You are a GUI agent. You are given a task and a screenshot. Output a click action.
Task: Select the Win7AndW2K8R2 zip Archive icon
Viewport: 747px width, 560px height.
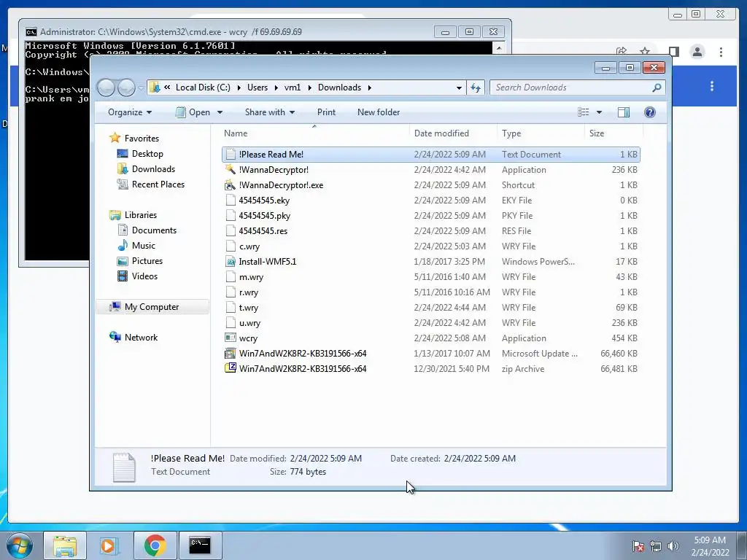[x=231, y=368]
